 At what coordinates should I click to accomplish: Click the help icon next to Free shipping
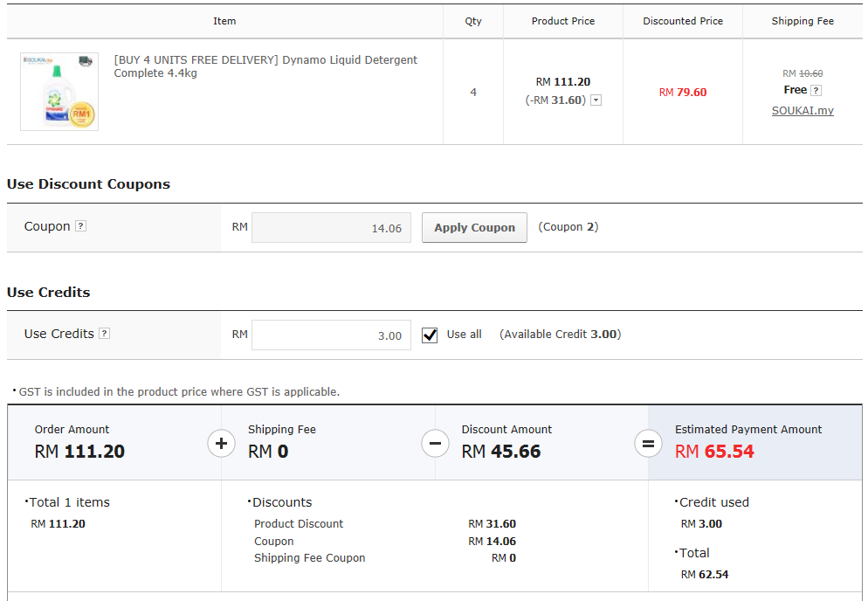pos(816,90)
